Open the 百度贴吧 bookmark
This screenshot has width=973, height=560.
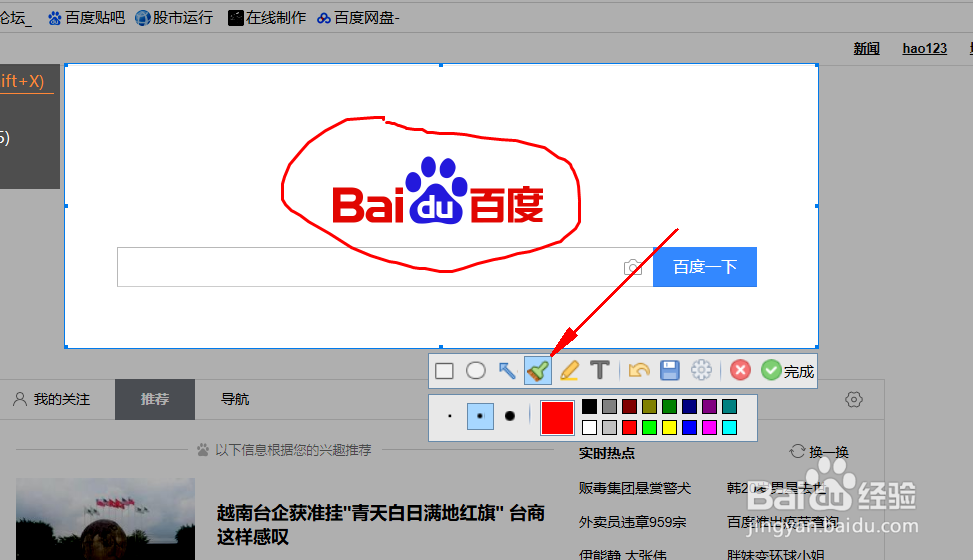(x=86, y=18)
